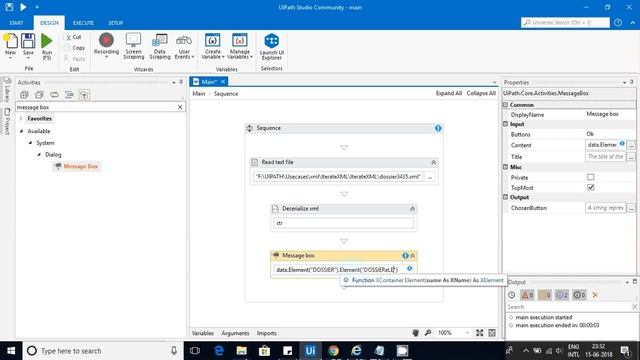Click the Cut icon in Edit group
Image resolution: width=640 pixels, height=360 pixels.
click(x=74, y=37)
